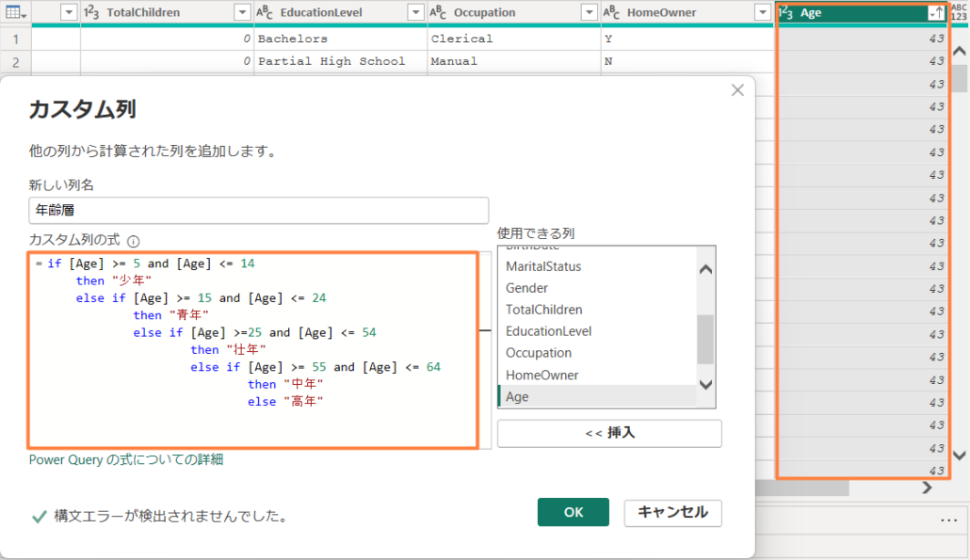Open the Occupation column filter dropdown
Image resolution: width=970 pixels, height=560 pixels.
point(589,12)
